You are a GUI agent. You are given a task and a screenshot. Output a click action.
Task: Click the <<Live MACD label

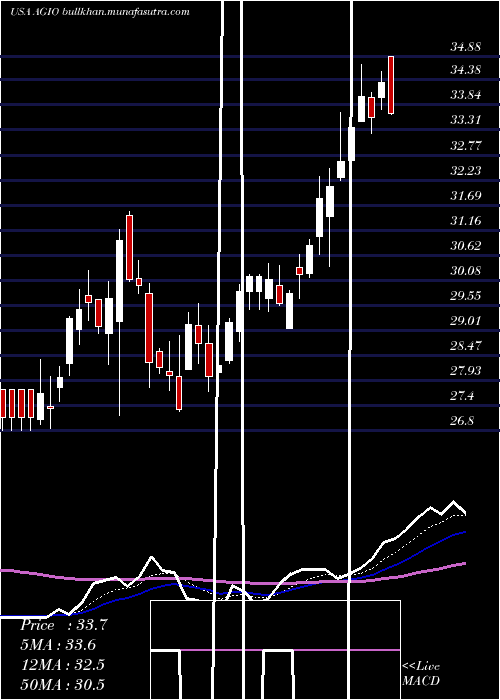click(421, 673)
